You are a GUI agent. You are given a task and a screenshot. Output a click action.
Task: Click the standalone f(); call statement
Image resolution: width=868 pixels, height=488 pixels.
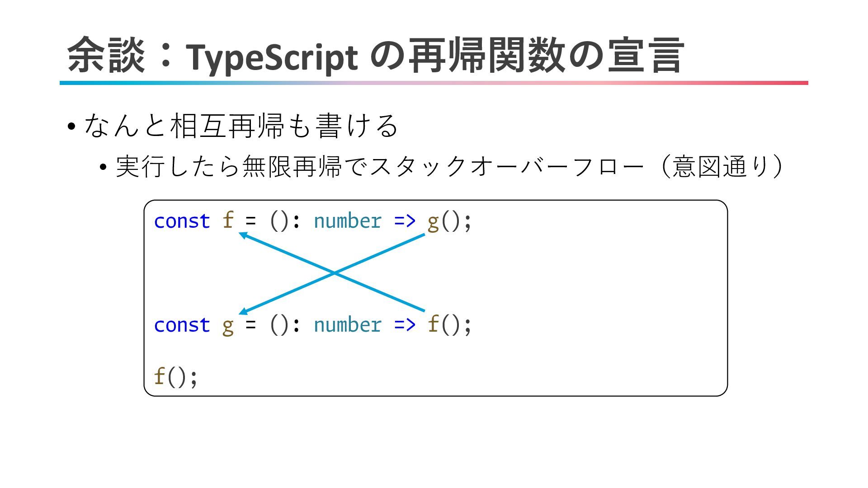pos(175,377)
